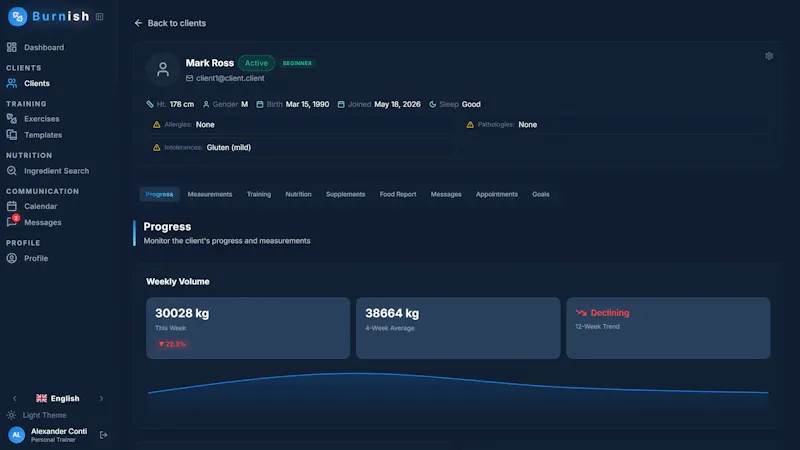The image size is (800, 450).
Task: Click the weekly volume line chart
Action: [x=458, y=391]
